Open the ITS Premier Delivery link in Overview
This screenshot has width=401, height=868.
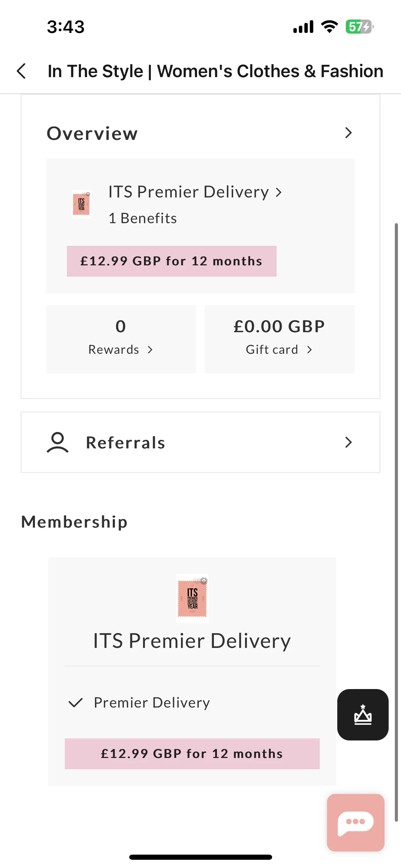coord(189,192)
